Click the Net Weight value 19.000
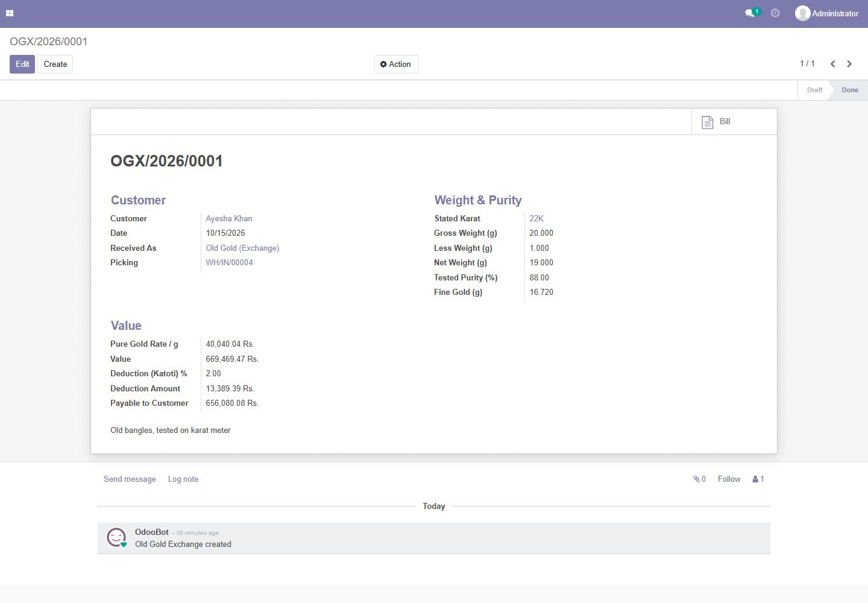Viewport: 868px width, 603px height. tap(541, 263)
